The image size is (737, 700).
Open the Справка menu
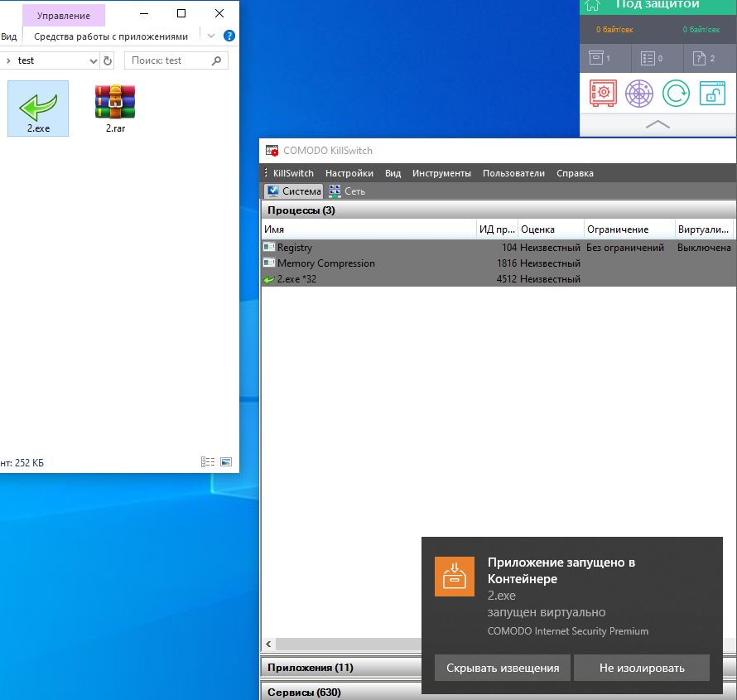[575, 173]
